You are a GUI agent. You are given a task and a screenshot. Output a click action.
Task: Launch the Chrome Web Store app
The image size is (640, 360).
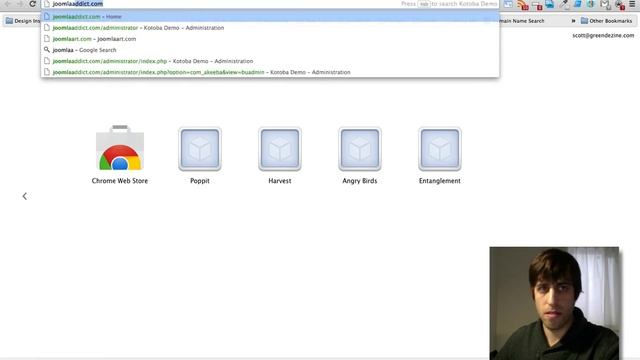point(120,155)
